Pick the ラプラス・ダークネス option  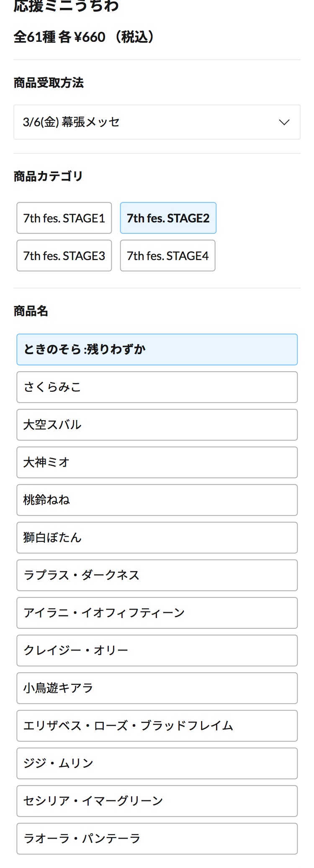coord(157,575)
